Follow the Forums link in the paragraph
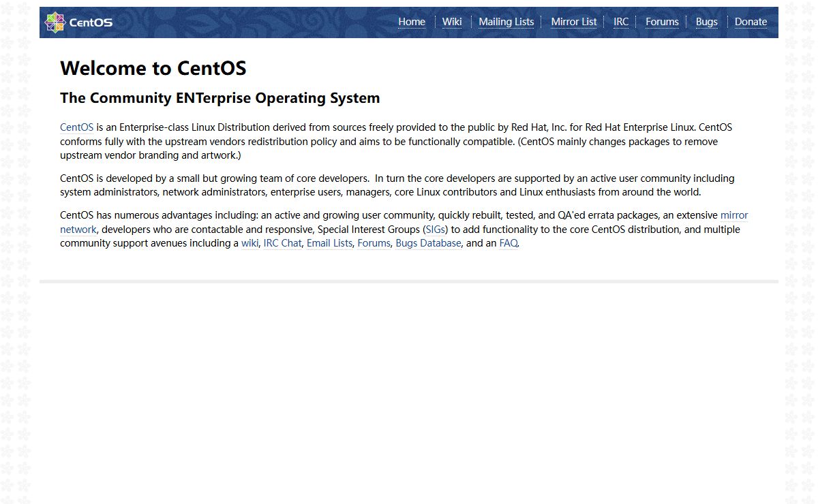 [374, 243]
